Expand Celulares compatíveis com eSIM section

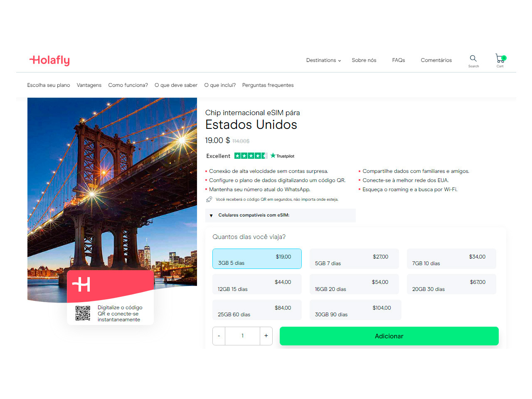coord(281,215)
